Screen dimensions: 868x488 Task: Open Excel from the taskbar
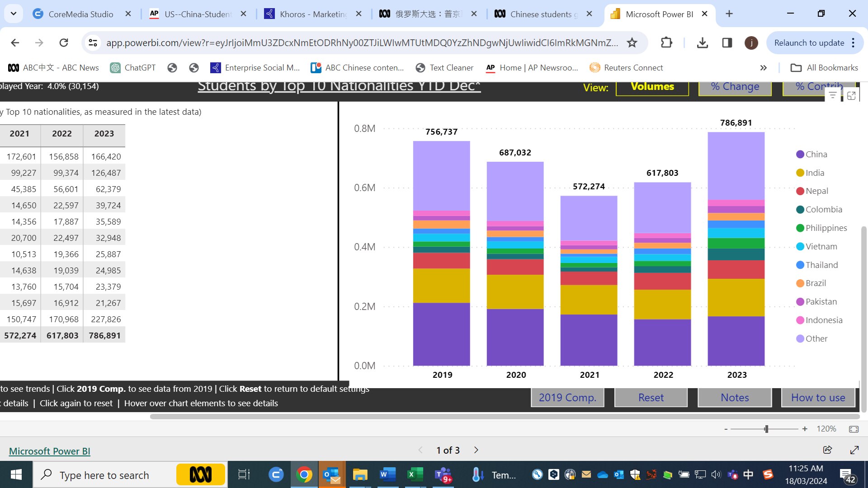point(415,475)
